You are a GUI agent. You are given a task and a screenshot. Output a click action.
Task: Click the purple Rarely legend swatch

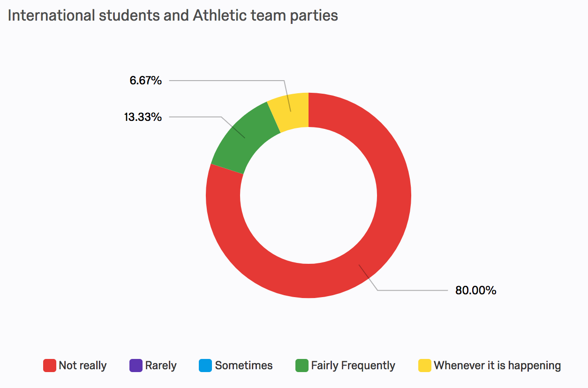[136, 366]
